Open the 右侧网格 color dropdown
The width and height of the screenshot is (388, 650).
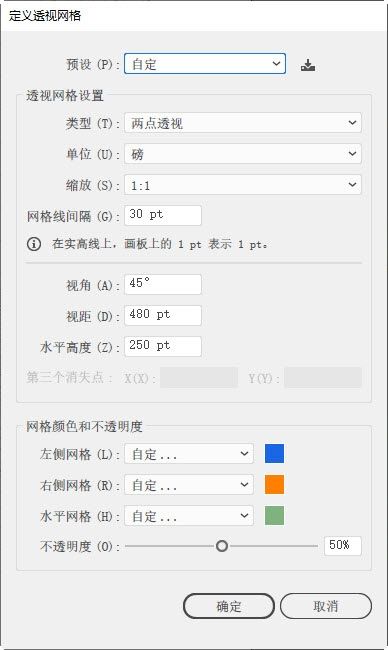pos(189,485)
